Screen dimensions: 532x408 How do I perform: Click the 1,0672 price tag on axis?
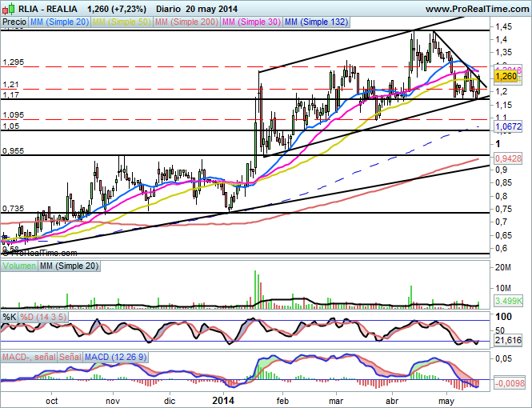pos(507,126)
